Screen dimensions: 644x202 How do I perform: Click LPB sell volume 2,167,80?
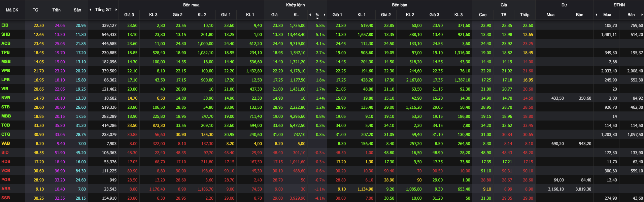414,80
